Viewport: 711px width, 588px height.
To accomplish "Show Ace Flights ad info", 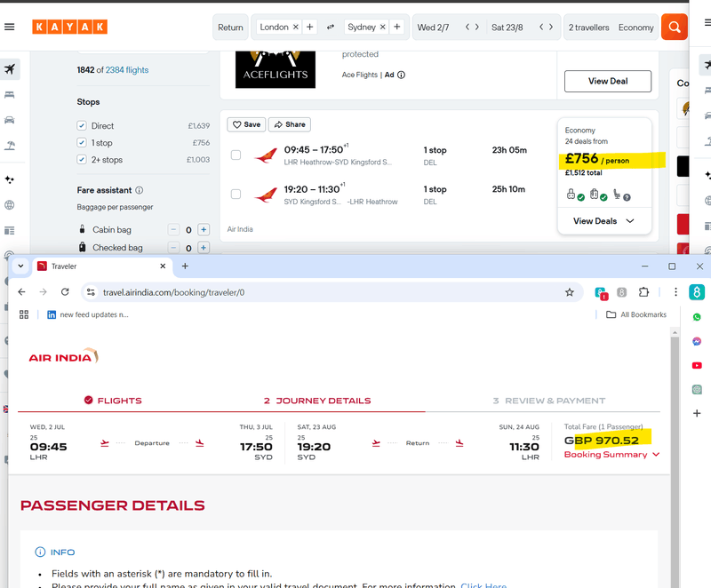I will click(402, 75).
